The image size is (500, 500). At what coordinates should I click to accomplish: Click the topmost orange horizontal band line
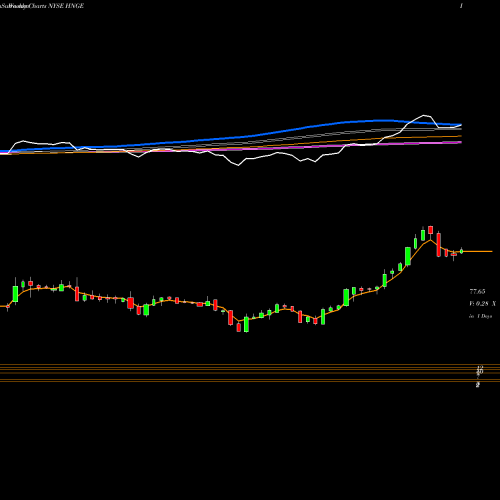(250, 364)
